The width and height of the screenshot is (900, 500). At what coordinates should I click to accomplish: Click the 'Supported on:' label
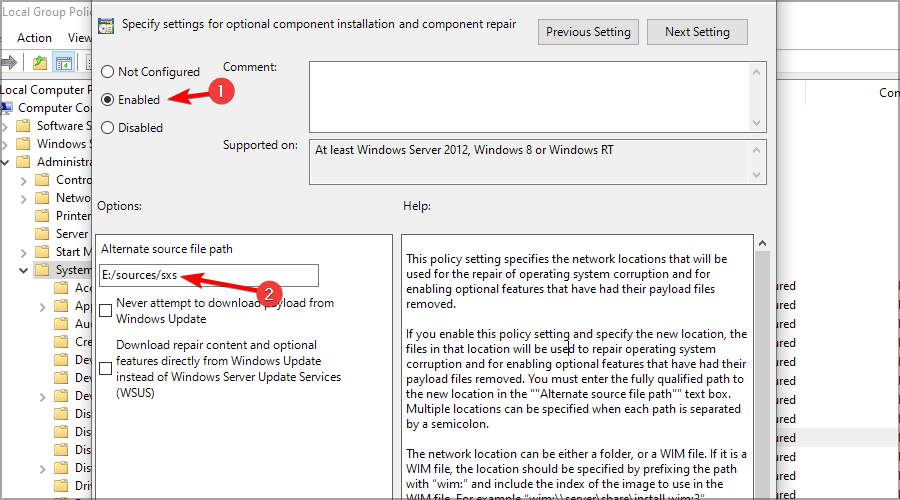click(x=260, y=145)
